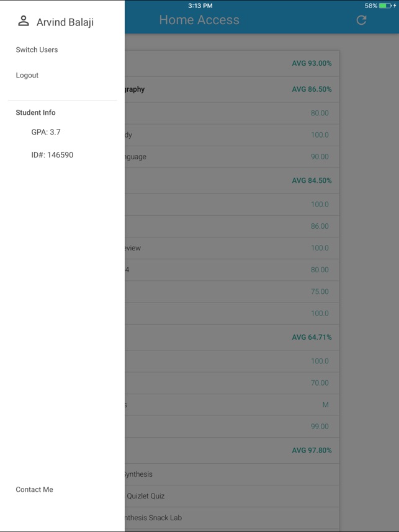Screen dimensions: 399x532
Task: Expand the AVG 97.80% course header
Action: click(x=232, y=451)
